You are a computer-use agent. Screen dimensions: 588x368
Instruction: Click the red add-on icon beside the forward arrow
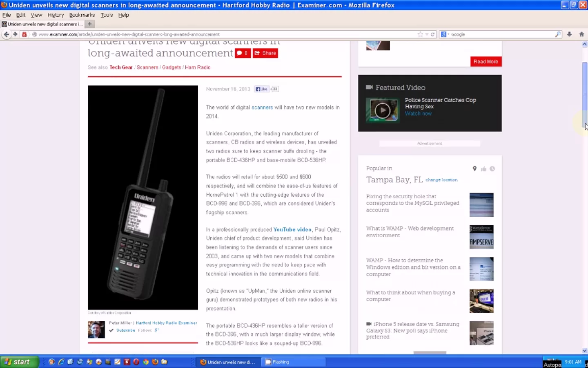click(x=24, y=34)
